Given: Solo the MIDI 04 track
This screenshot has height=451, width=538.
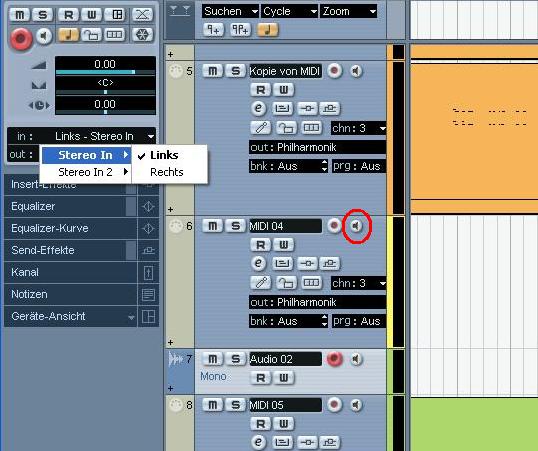Looking at the screenshot, I should coord(235,226).
